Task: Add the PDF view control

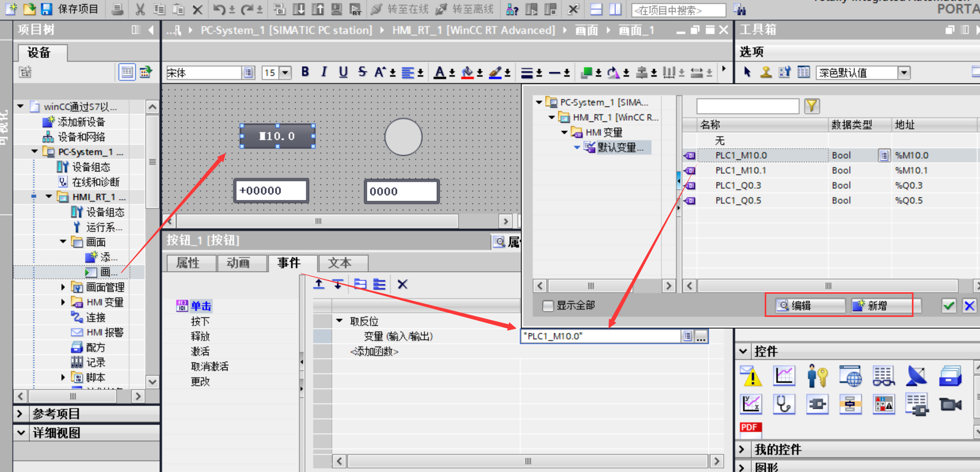Action: (750, 430)
